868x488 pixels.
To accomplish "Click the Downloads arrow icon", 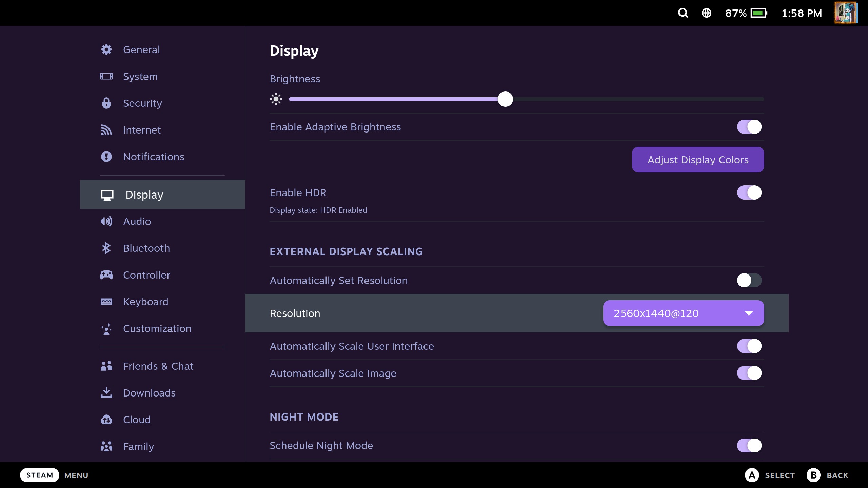I will click(106, 393).
